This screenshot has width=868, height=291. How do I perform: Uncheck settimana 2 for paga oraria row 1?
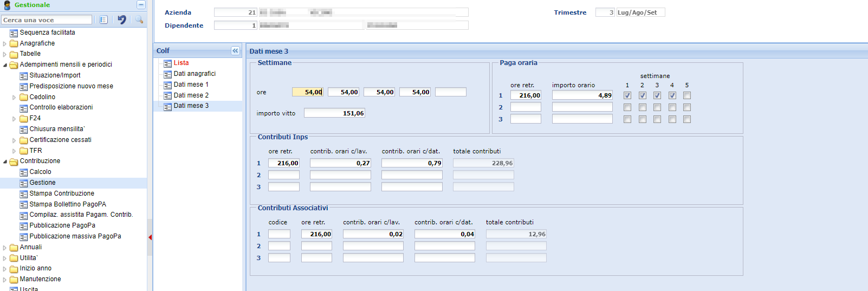[643, 95]
